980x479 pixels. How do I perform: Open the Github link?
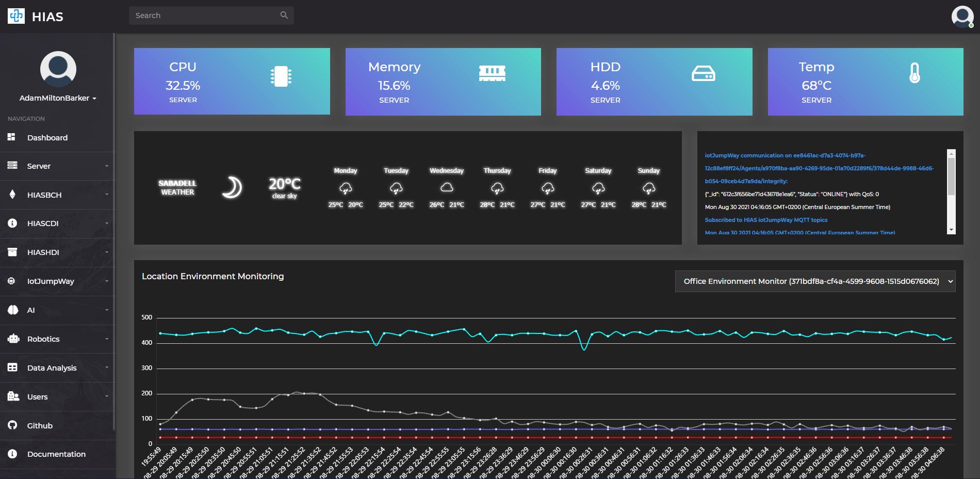[x=57, y=426]
